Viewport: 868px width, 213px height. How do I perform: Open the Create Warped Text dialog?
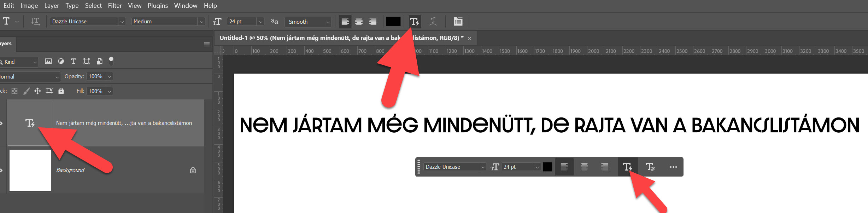point(433,22)
